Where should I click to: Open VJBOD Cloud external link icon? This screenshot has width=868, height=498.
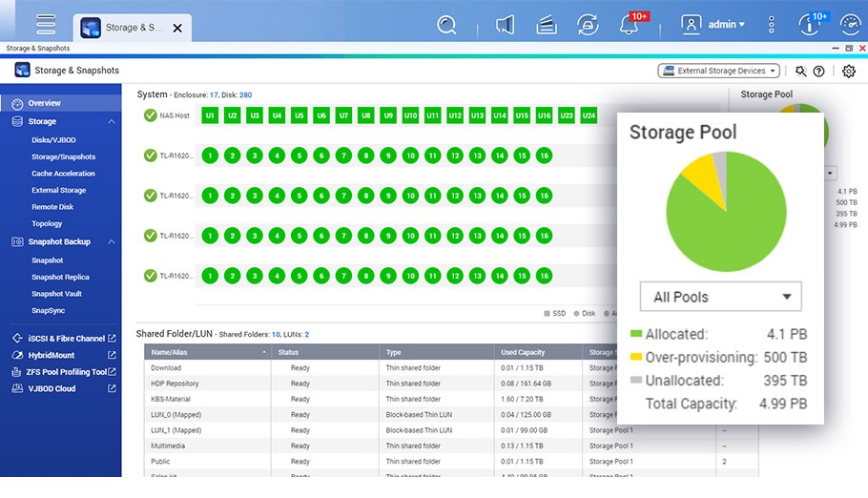[x=112, y=388]
